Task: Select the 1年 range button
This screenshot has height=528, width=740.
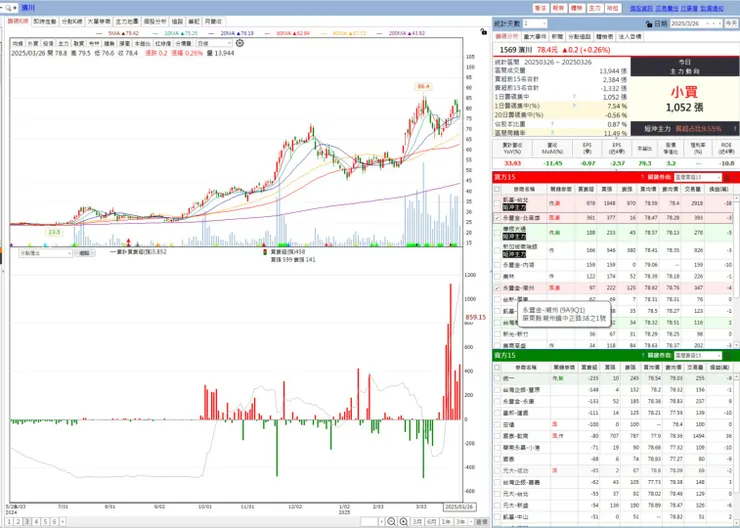Action: pos(446,521)
